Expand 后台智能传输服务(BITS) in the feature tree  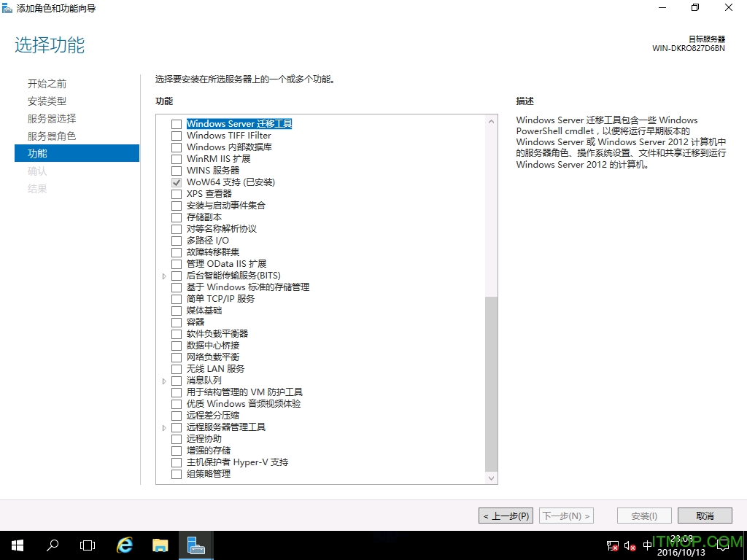click(x=164, y=276)
